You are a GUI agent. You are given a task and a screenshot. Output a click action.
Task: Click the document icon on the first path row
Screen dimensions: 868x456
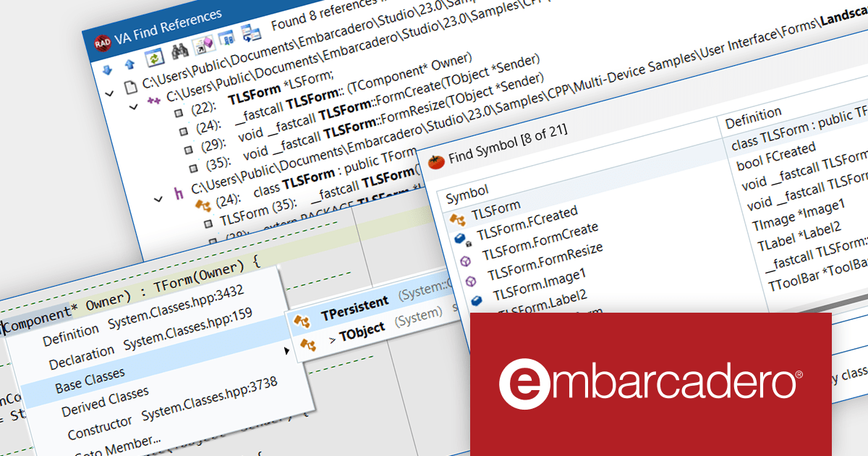pyautogui.click(x=130, y=88)
